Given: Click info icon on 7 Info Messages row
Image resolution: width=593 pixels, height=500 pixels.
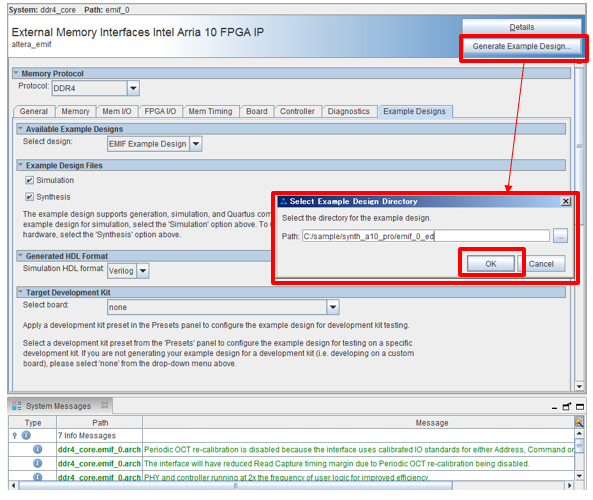Looking at the screenshot, I should click(26, 435).
